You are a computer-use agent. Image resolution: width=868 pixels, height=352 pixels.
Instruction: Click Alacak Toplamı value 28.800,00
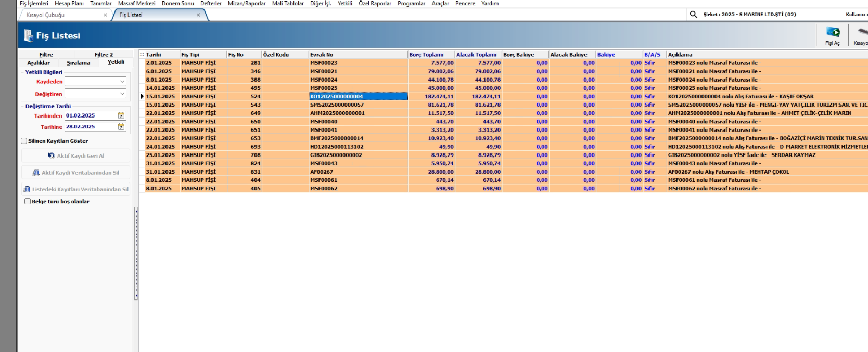pos(478,172)
